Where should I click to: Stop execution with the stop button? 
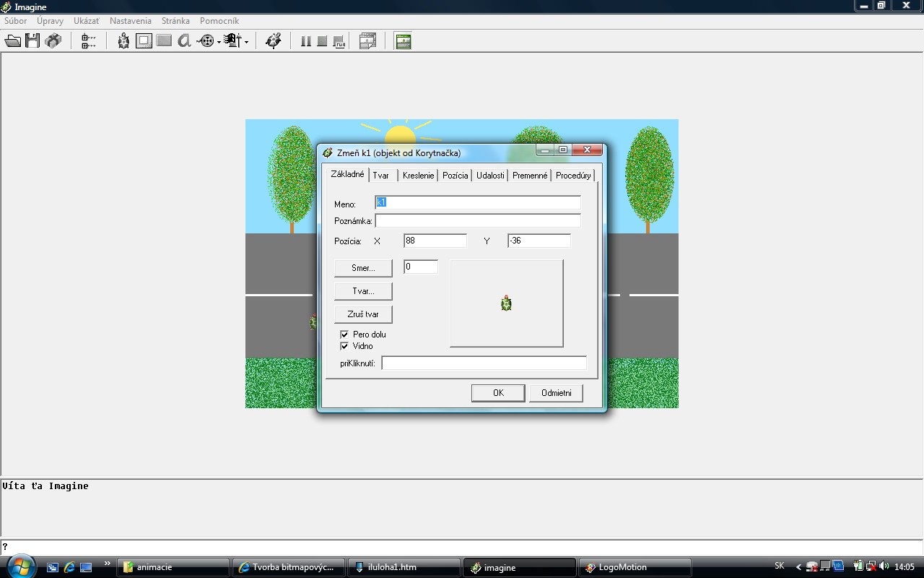pos(322,41)
